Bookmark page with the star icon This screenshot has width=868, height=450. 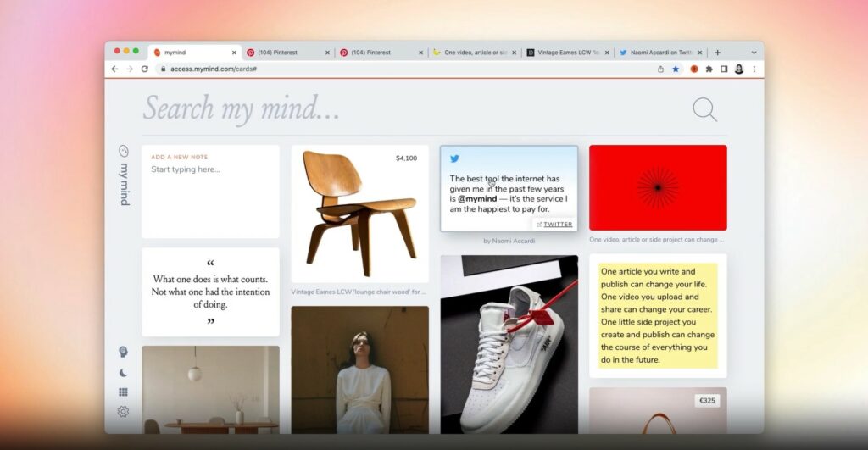point(676,69)
